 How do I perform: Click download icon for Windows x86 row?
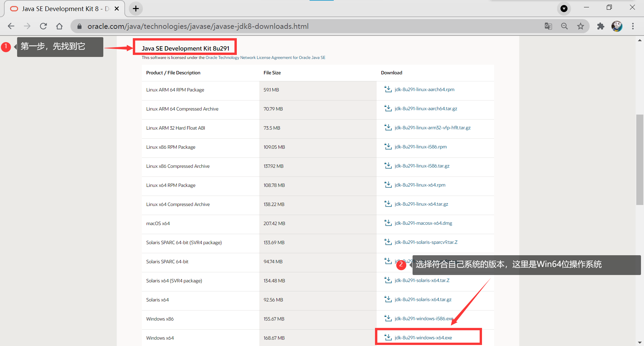pyautogui.click(x=388, y=318)
